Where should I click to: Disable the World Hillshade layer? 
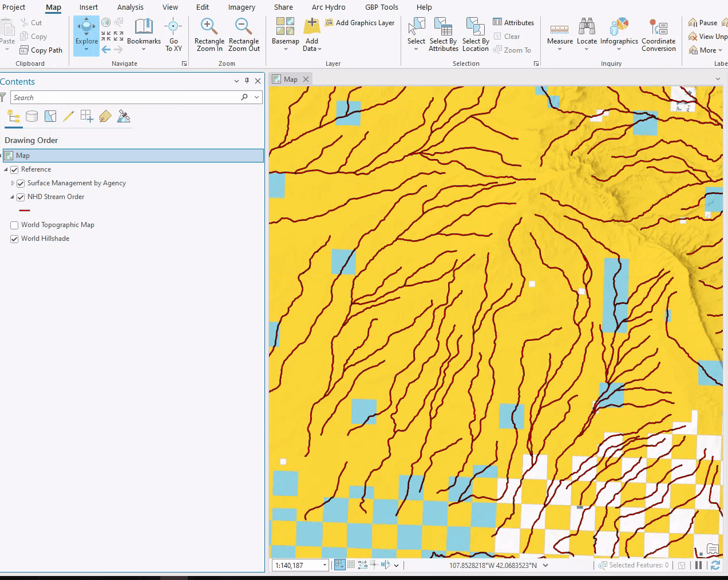(x=14, y=239)
